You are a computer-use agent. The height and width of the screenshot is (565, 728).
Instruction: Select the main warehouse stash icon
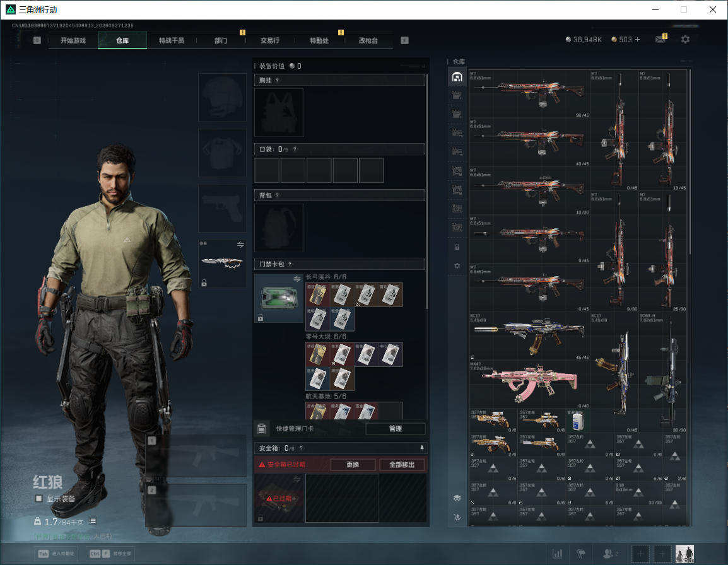coord(457,76)
